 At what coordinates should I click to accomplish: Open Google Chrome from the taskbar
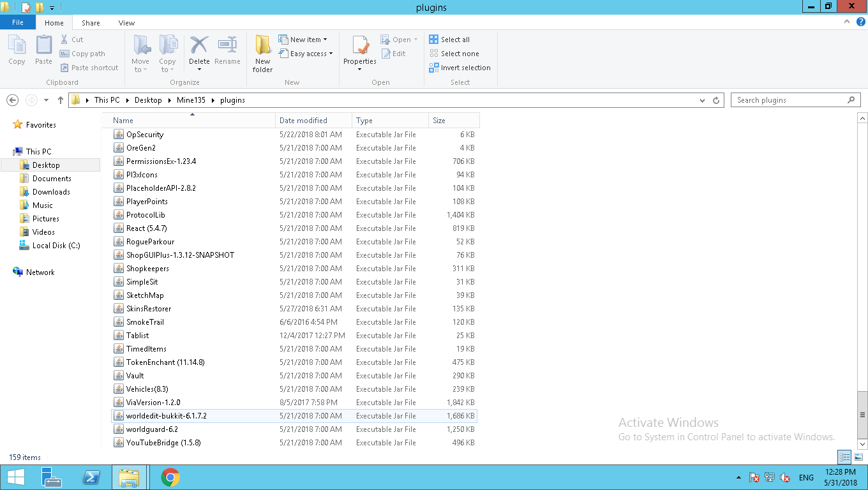170,477
